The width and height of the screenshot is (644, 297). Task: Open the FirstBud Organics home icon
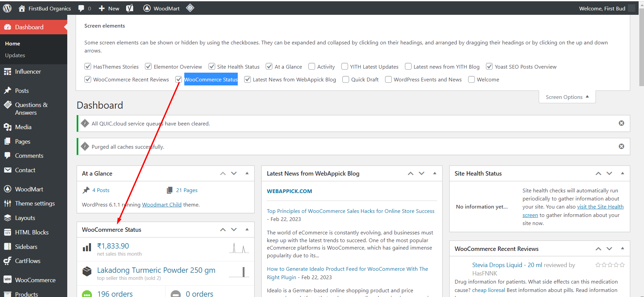[x=22, y=8]
